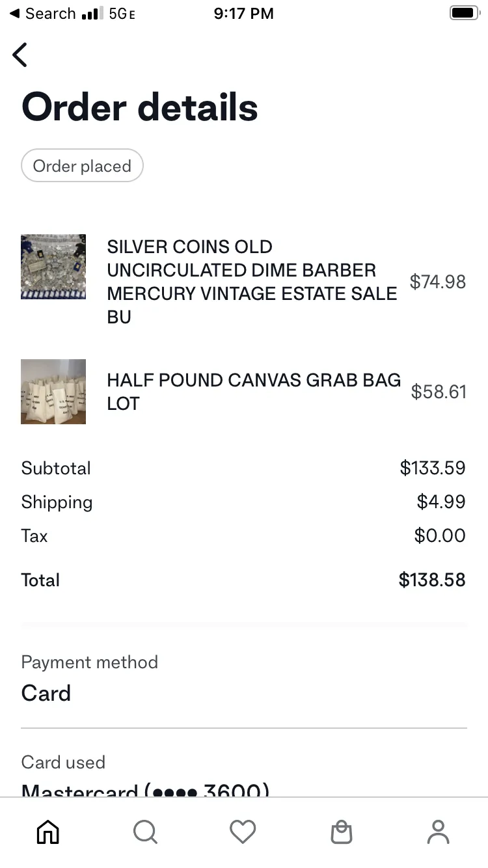This screenshot has height=868, width=488.
Task: Tap the $74.98 item price
Action: 437,282
